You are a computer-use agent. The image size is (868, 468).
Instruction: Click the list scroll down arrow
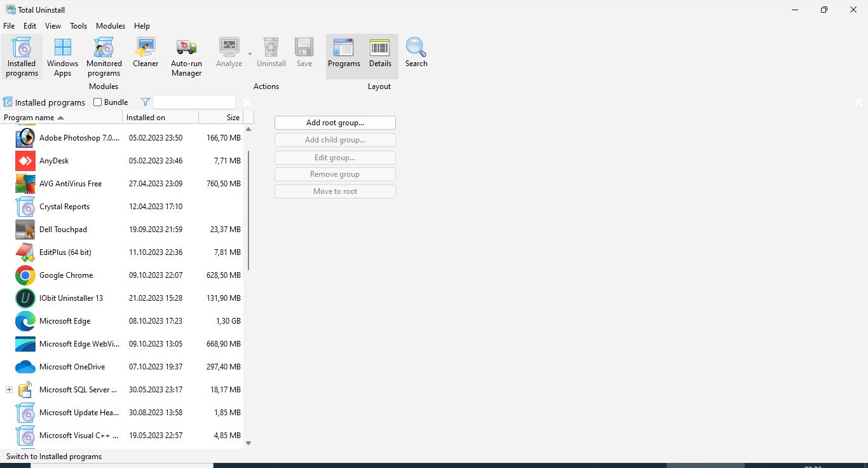[248, 443]
